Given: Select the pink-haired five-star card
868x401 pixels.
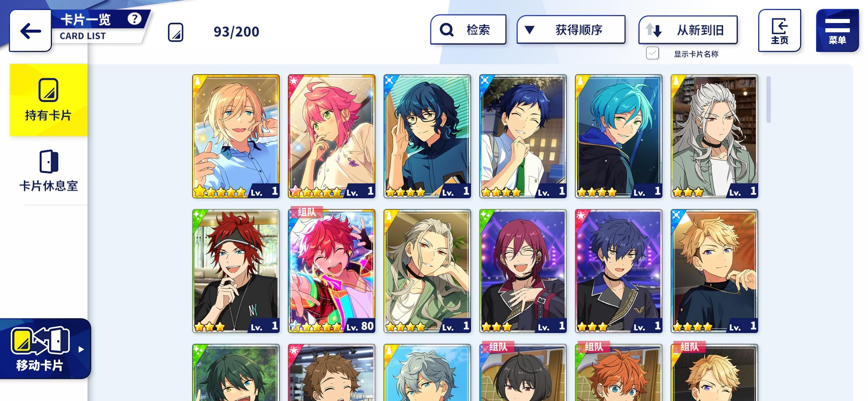Looking at the screenshot, I should coord(332,136).
